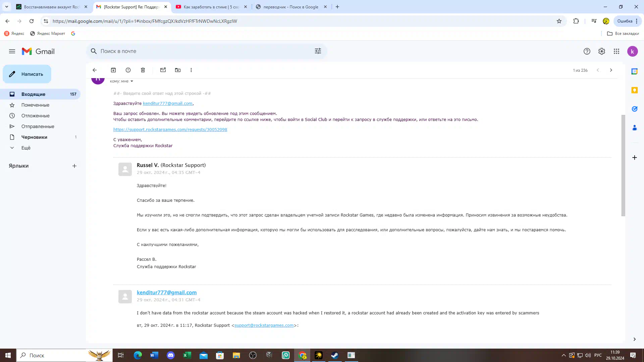Open Google Calendar side panel

(634, 71)
